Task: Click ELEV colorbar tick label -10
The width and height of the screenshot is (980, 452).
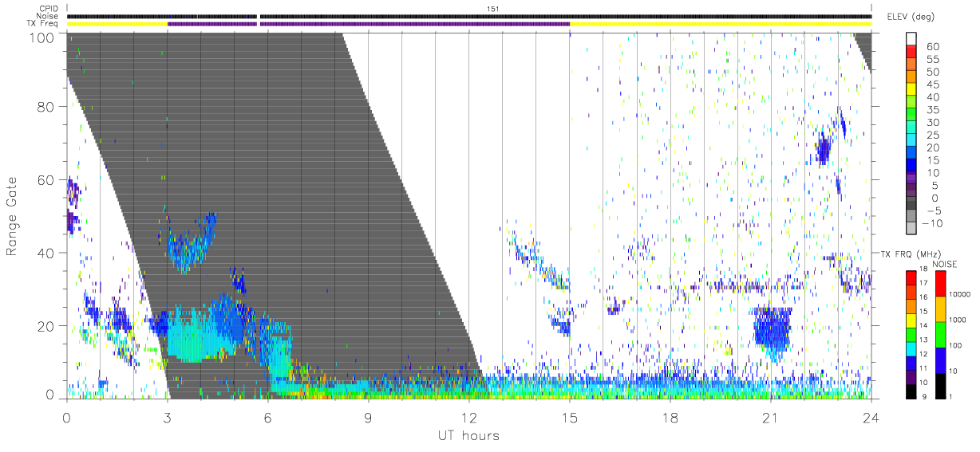Action: 931,223
